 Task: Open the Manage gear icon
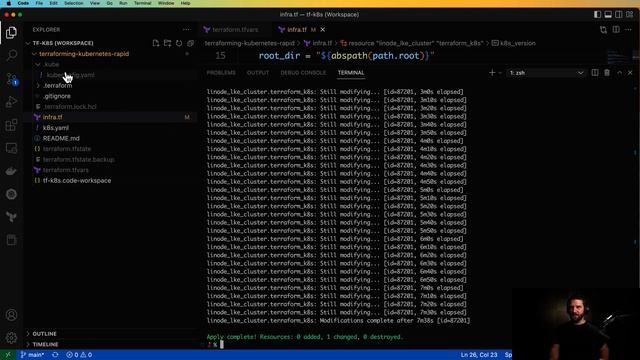[11, 338]
